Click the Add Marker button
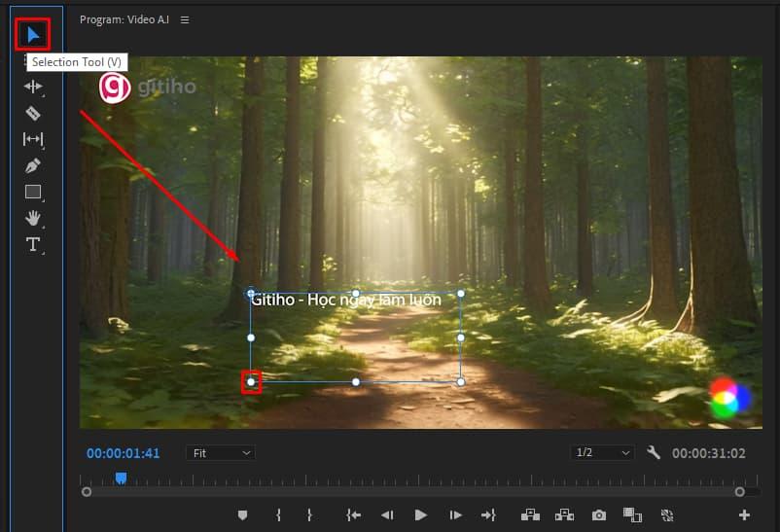The width and height of the screenshot is (780, 532). pyautogui.click(x=243, y=514)
